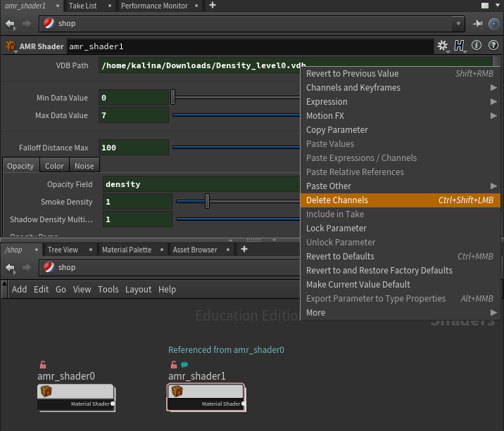Click the Noise tab button
Viewport: 504px width, 431px height.
(x=84, y=166)
